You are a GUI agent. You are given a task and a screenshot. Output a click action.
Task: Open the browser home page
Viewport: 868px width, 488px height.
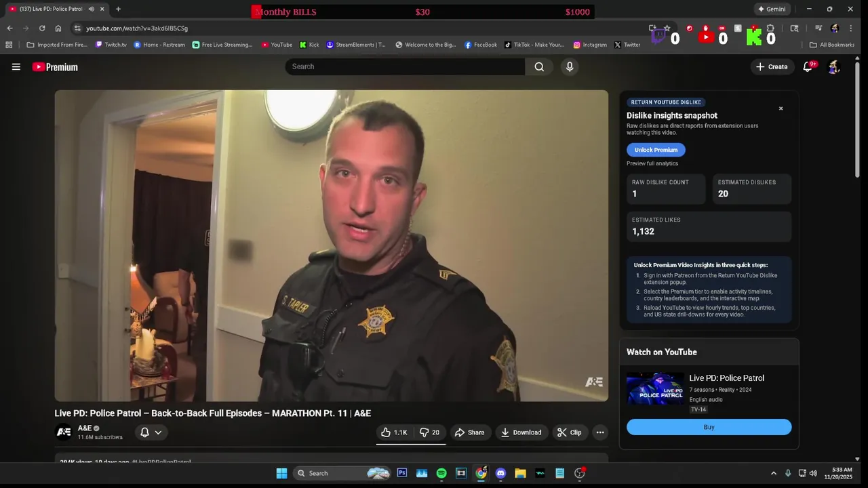[x=58, y=28]
